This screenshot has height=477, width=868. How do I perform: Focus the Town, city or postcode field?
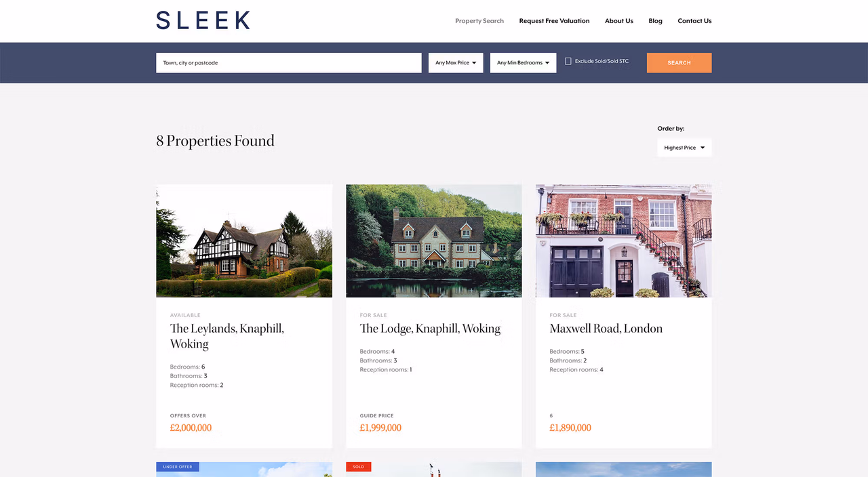tap(289, 63)
